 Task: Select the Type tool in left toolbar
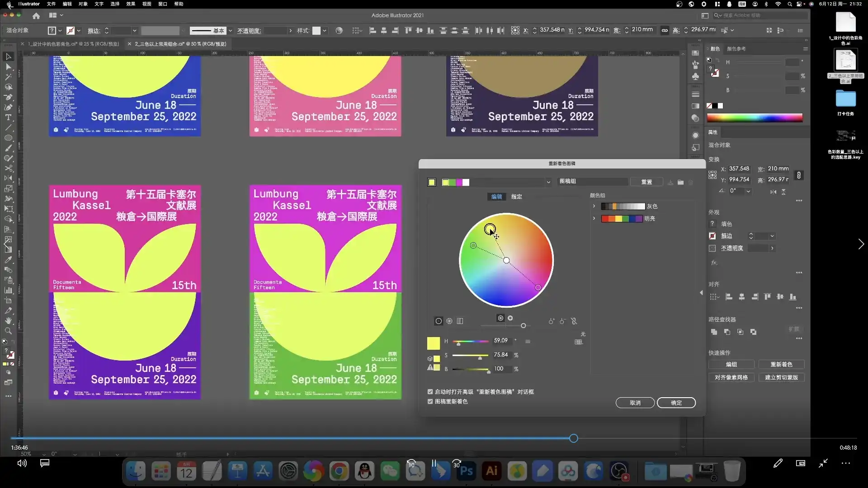8,117
